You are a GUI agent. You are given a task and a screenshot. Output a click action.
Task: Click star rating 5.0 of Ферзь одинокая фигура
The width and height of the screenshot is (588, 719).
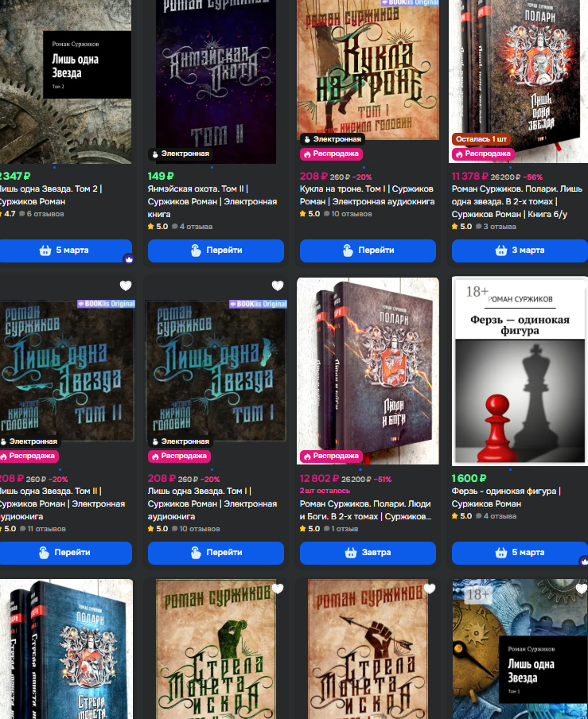[x=461, y=516]
